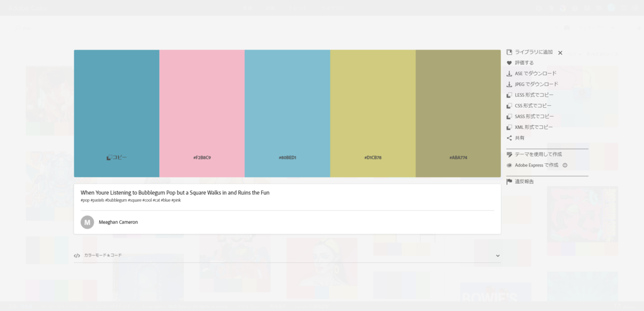Report abuse with 違反報告 flag
644x311 pixels.
tap(519, 182)
